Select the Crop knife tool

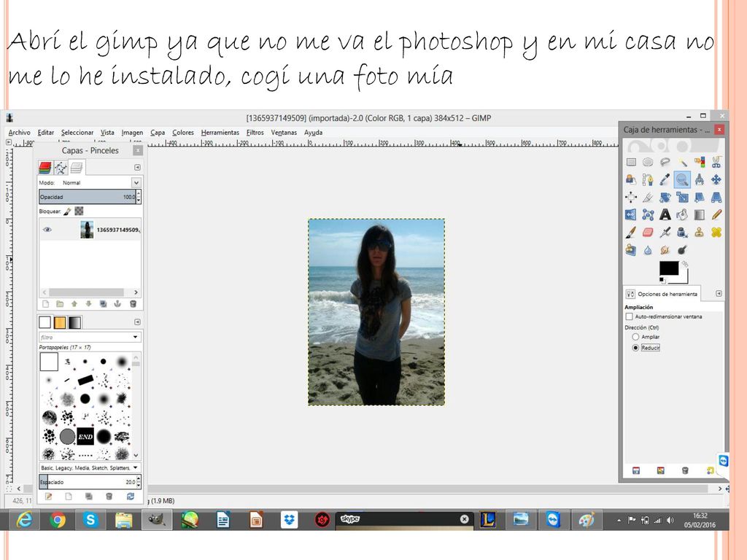[x=648, y=197]
